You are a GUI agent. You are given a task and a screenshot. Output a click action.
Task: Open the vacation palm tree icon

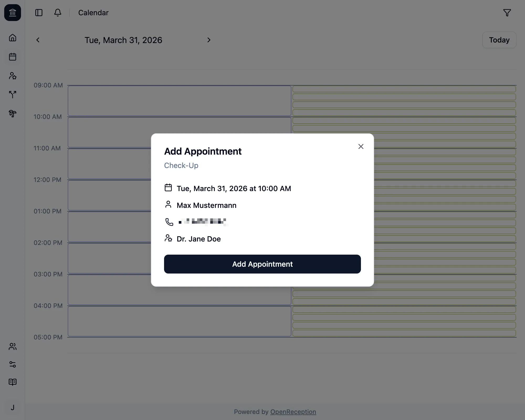12,114
